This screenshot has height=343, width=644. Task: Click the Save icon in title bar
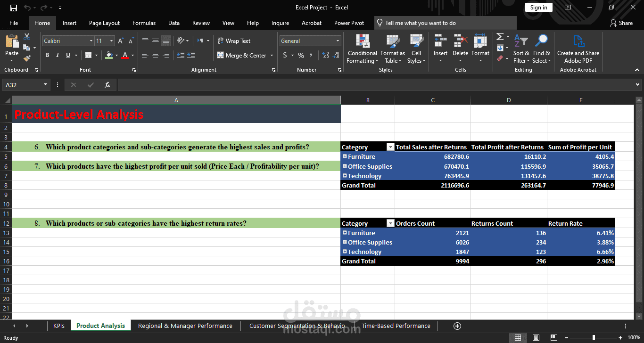14,8
